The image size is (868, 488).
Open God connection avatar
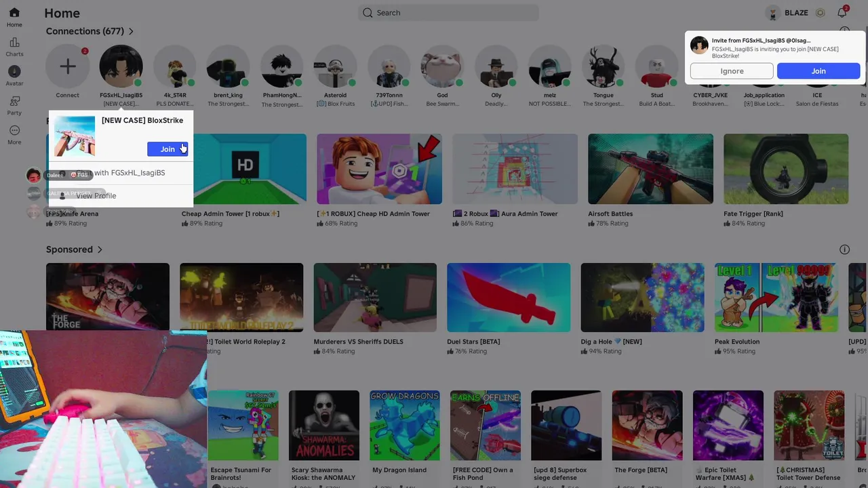pyautogui.click(x=442, y=66)
